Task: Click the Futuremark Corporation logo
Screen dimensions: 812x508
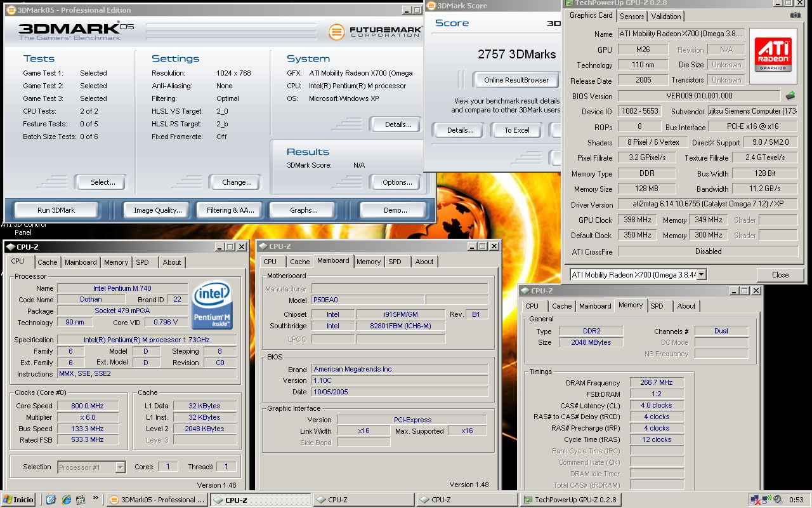Action: point(374,31)
